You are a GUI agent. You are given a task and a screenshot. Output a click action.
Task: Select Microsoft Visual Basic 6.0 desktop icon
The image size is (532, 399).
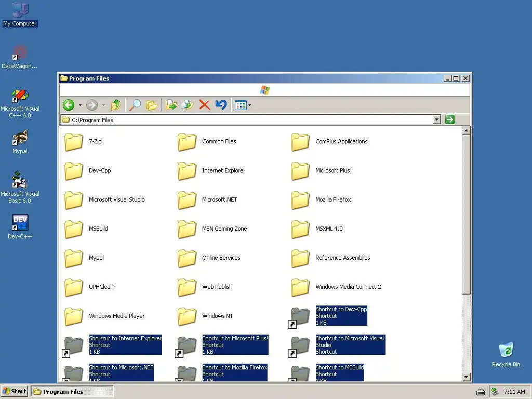20,188
